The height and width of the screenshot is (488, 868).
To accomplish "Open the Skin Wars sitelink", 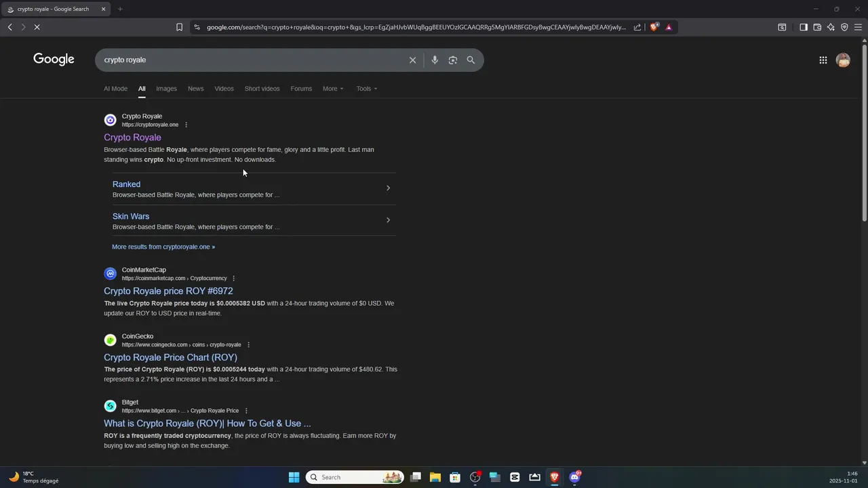I will click(x=131, y=216).
